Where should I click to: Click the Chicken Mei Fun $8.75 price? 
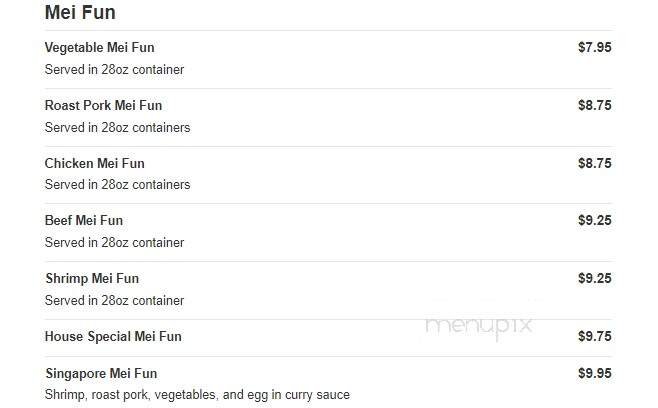pos(595,163)
